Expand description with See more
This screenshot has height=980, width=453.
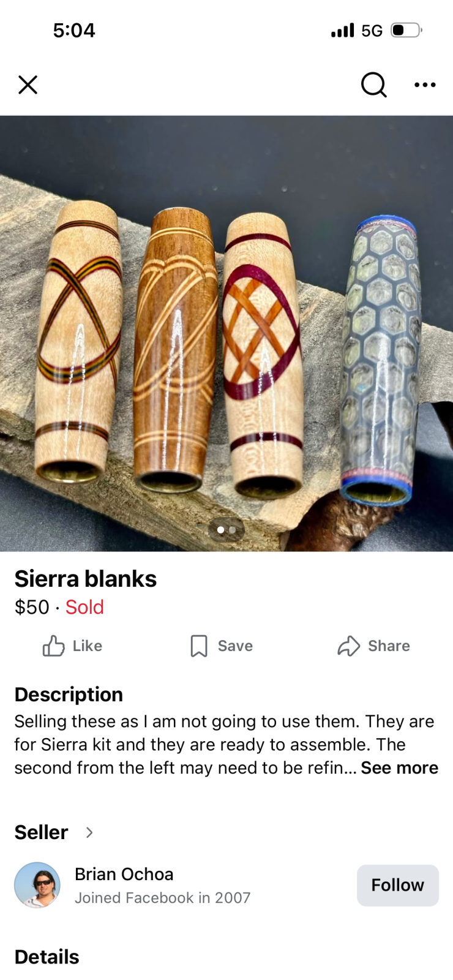pos(399,768)
